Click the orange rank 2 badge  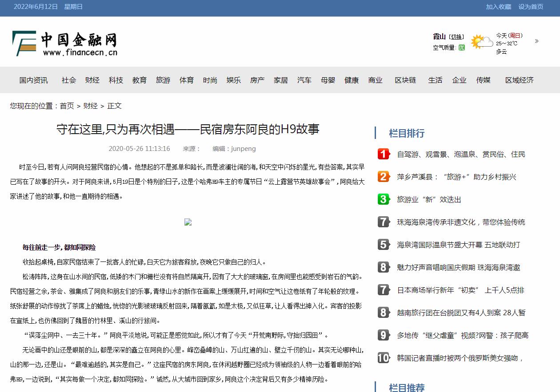(384, 177)
